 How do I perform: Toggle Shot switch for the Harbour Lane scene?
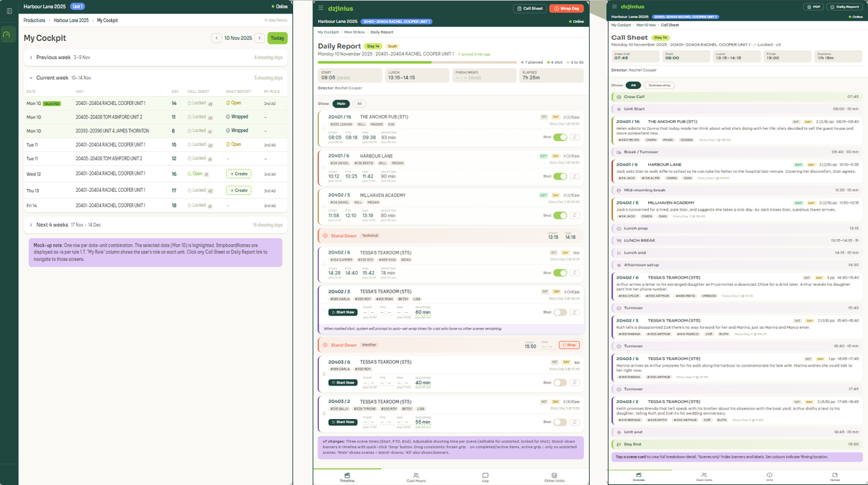560,176
